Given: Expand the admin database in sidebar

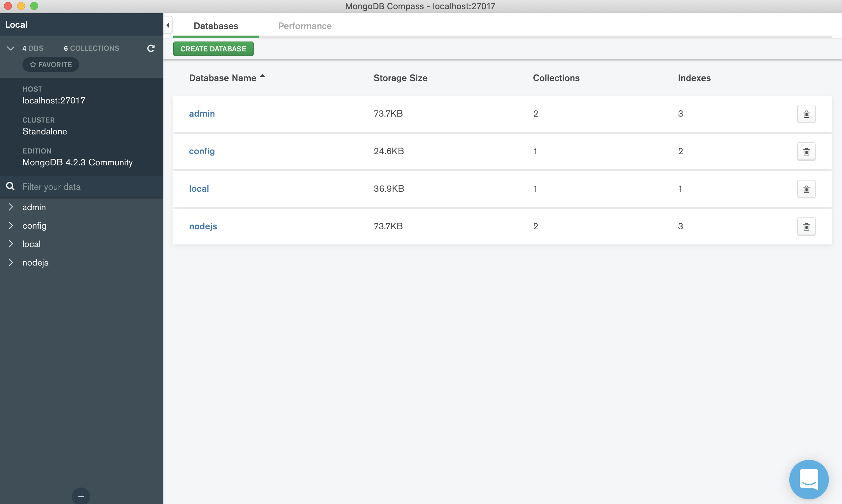Looking at the screenshot, I should (x=11, y=207).
